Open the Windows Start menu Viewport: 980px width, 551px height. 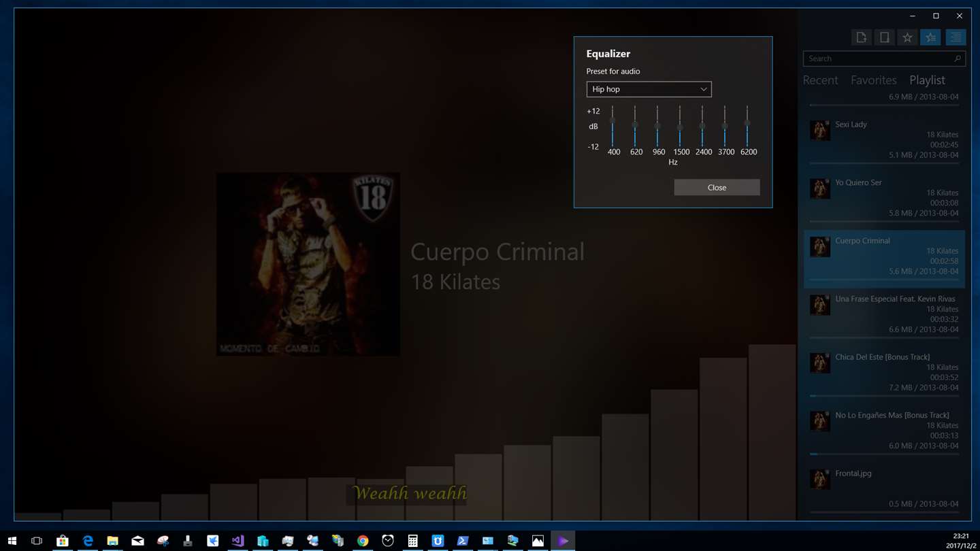(12, 541)
